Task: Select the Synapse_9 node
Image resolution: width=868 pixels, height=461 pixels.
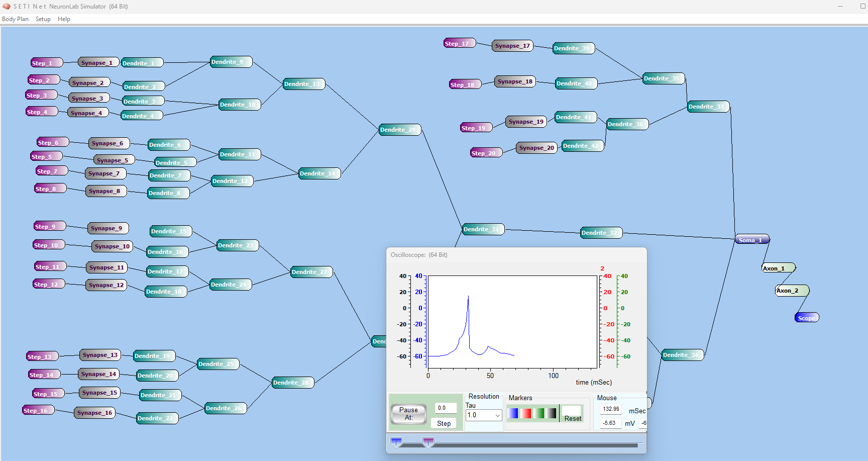Action: pos(107,228)
